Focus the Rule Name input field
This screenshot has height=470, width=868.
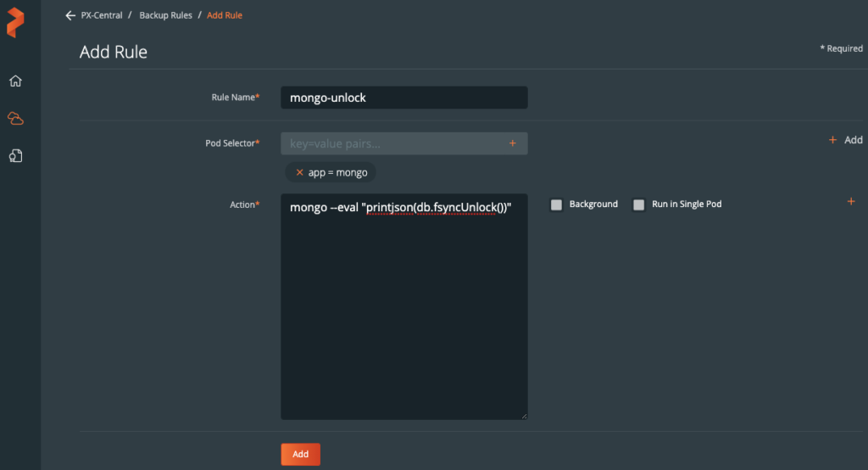[x=403, y=98]
